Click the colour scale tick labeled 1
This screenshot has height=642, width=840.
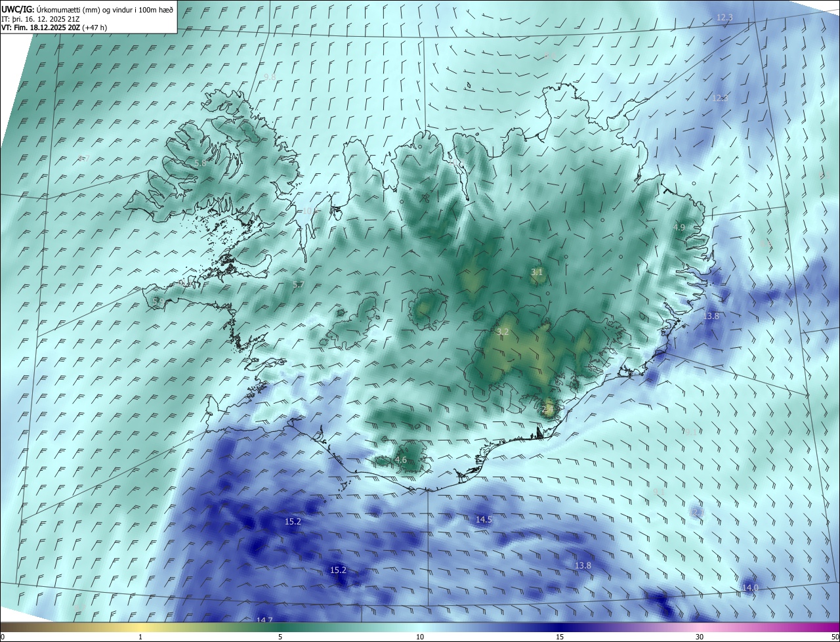click(140, 637)
